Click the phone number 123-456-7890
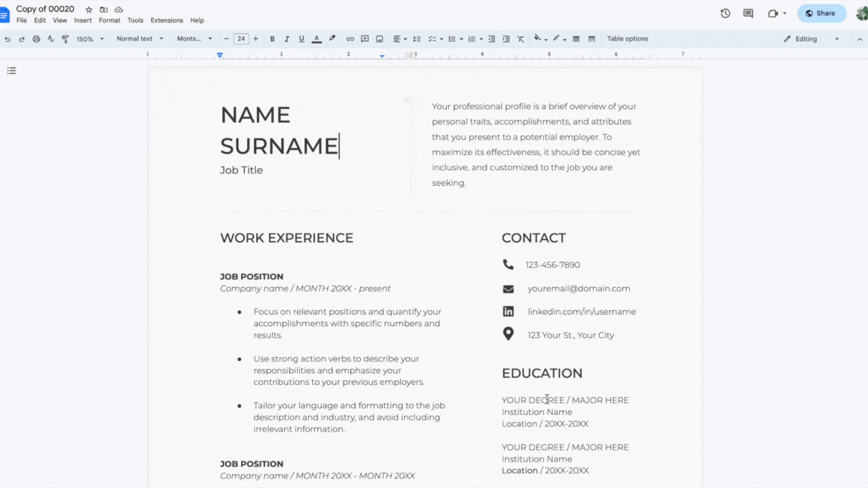 552,265
